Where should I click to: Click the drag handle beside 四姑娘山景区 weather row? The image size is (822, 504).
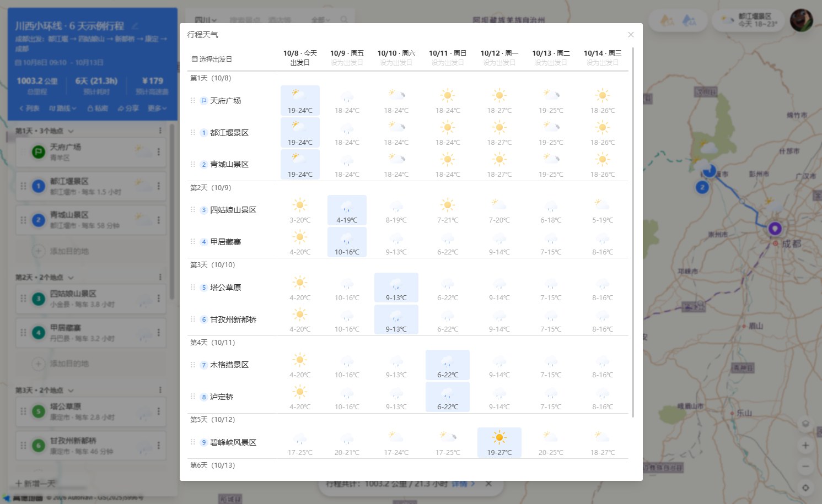click(x=192, y=210)
